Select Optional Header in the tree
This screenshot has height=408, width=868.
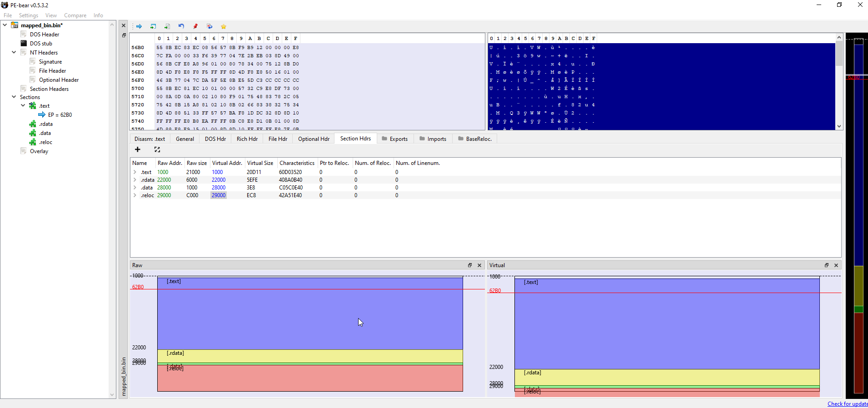(x=59, y=80)
